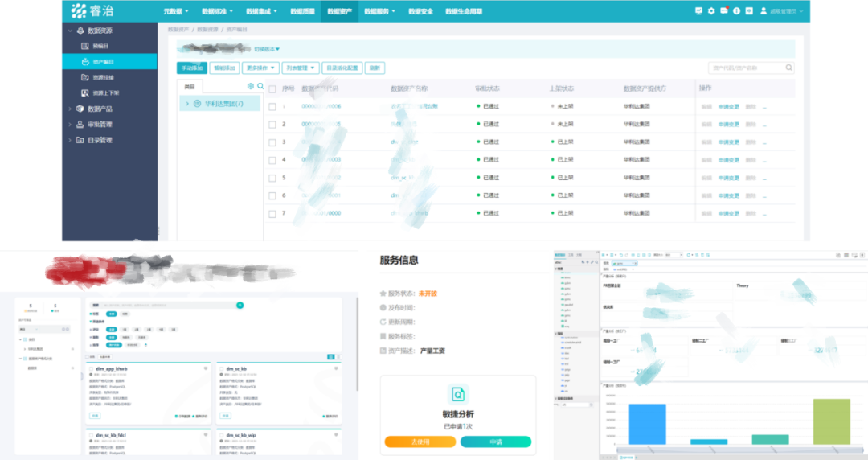Click the blue bar in the chart
Viewport: 868px width, 460px height.
(647, 424)
